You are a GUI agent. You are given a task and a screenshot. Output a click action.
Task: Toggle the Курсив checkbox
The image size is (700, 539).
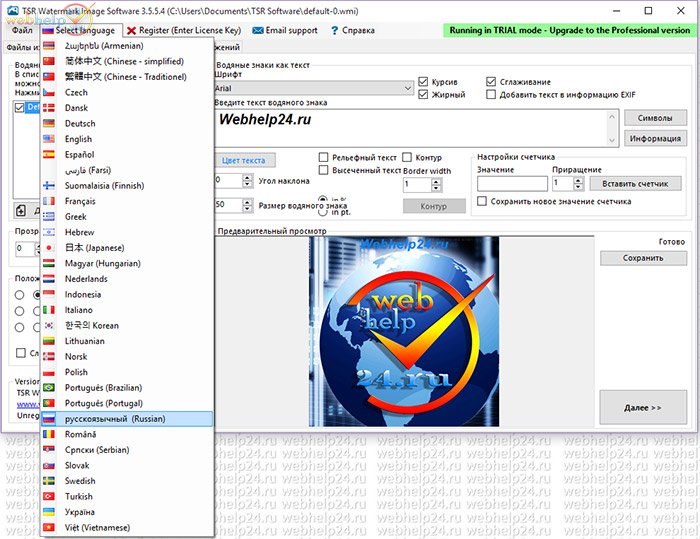[423, 81]
